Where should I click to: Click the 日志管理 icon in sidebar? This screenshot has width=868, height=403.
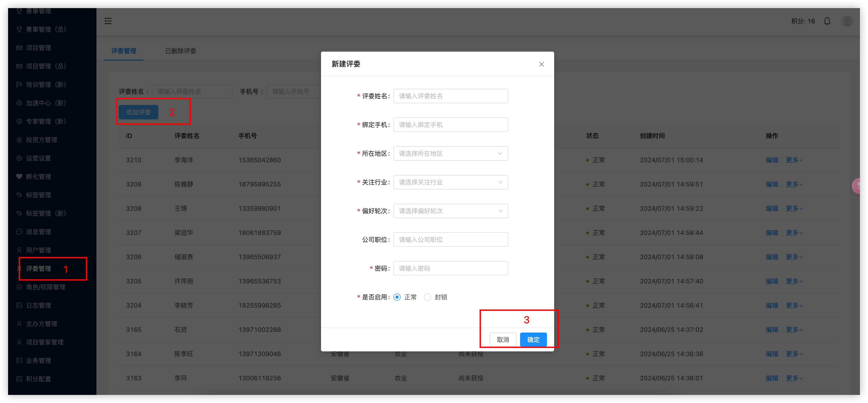pos(19,305)
